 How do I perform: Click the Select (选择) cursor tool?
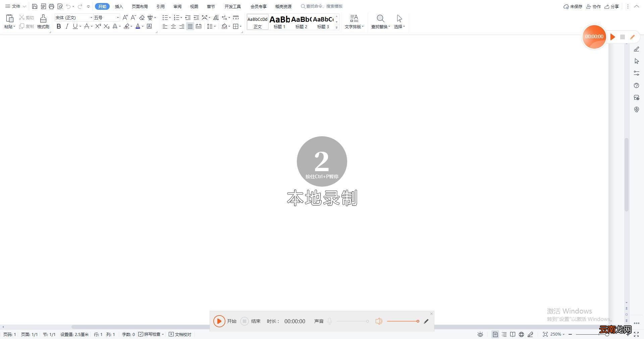click(x=399, y=21)
